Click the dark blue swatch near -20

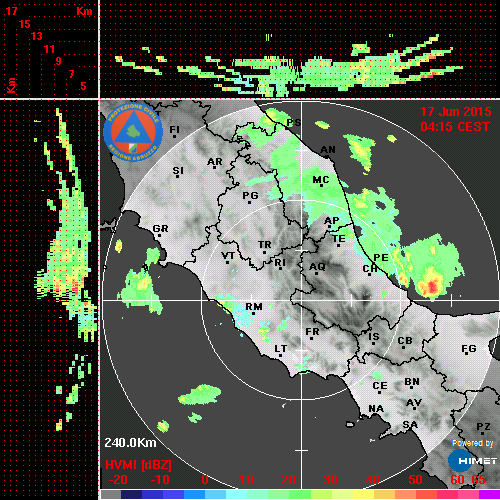click(131, 494)
